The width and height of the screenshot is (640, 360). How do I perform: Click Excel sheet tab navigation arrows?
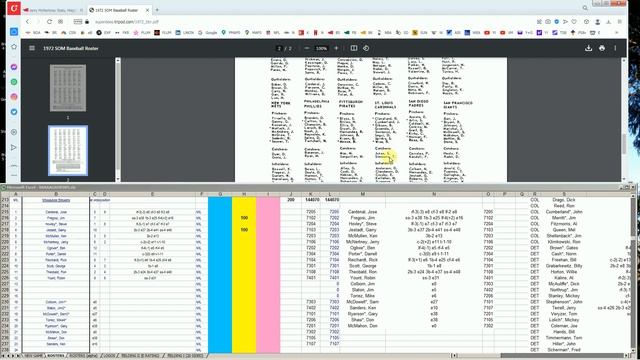11,356
